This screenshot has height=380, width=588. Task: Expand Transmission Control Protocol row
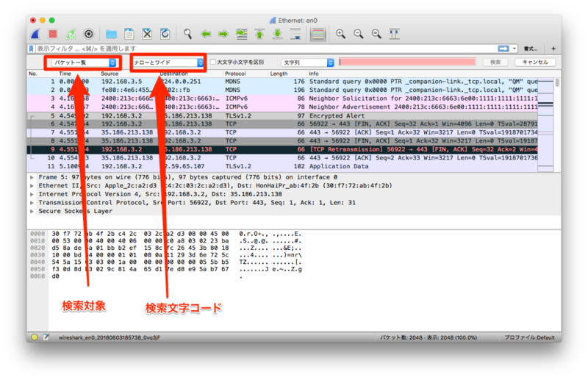point(32,203)
